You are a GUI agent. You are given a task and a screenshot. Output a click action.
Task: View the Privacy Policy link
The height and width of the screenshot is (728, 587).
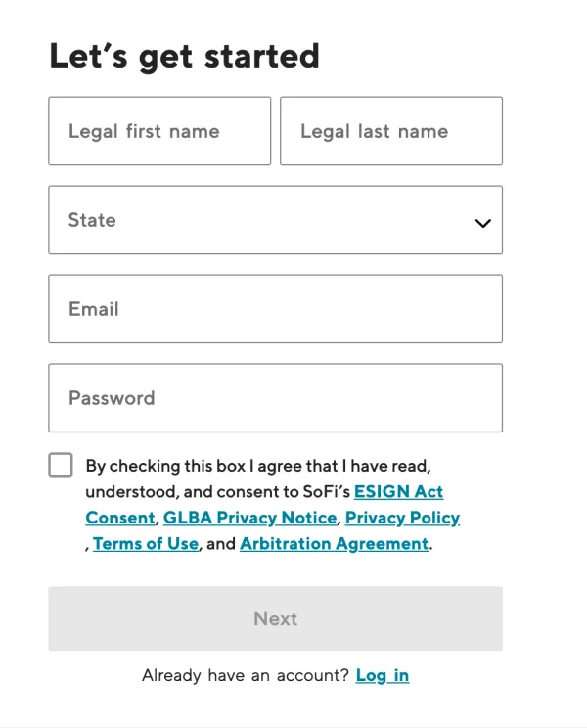pos(402,518)
